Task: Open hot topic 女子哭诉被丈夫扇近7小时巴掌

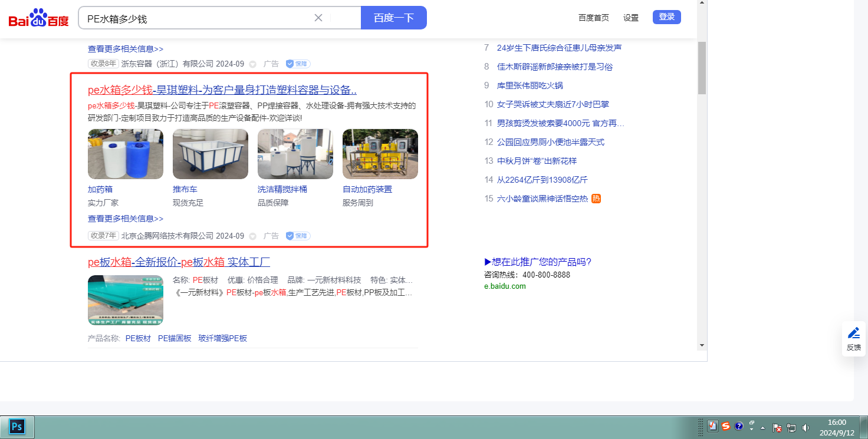Action: pyautogui.click(x=553, y=104)
